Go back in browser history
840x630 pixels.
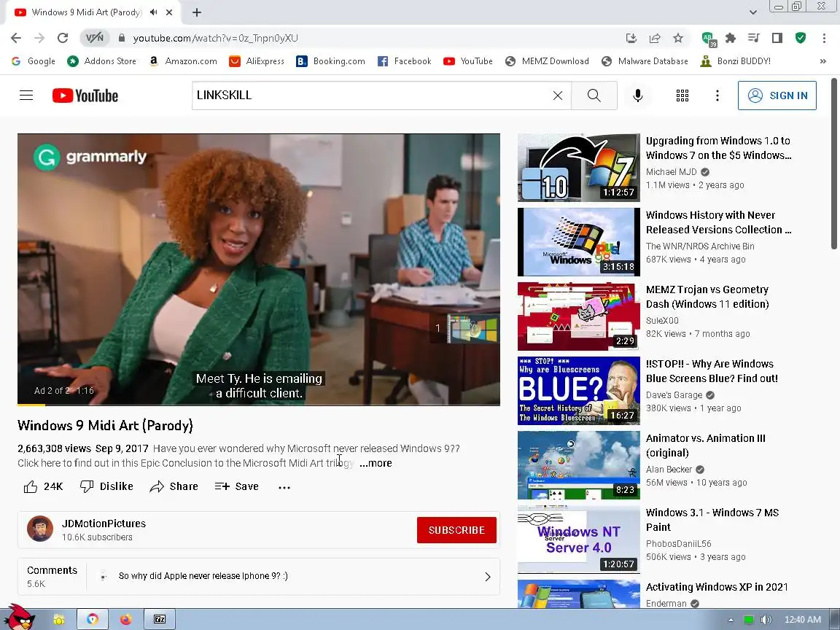point(16,38)
